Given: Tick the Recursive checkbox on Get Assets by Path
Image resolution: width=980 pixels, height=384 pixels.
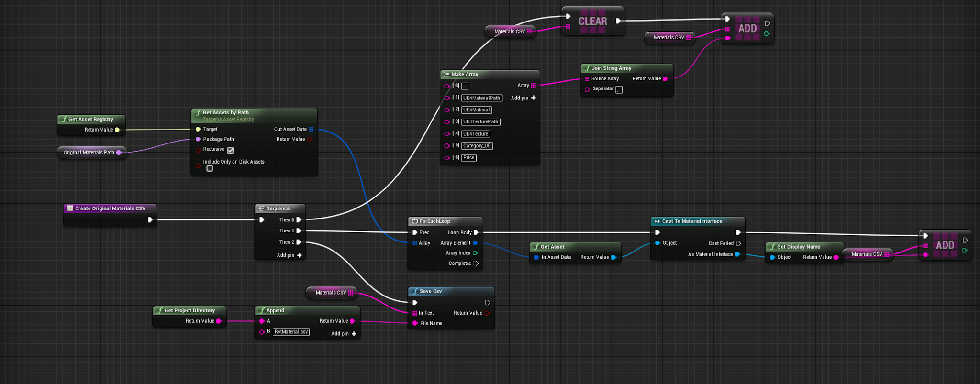Looking at the screenshot, I should click(231, 150).
